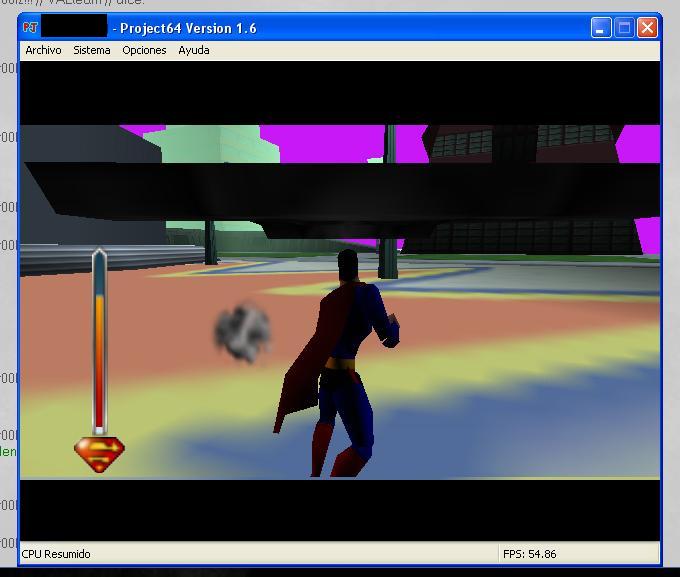Click the gray smoke puff
This screenshot has height=577, width=680.
pyautogui.click(x=242, y=332)
